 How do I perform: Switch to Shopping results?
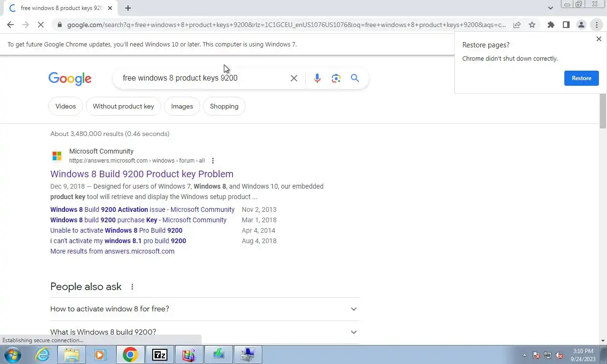tap(224, 106)
